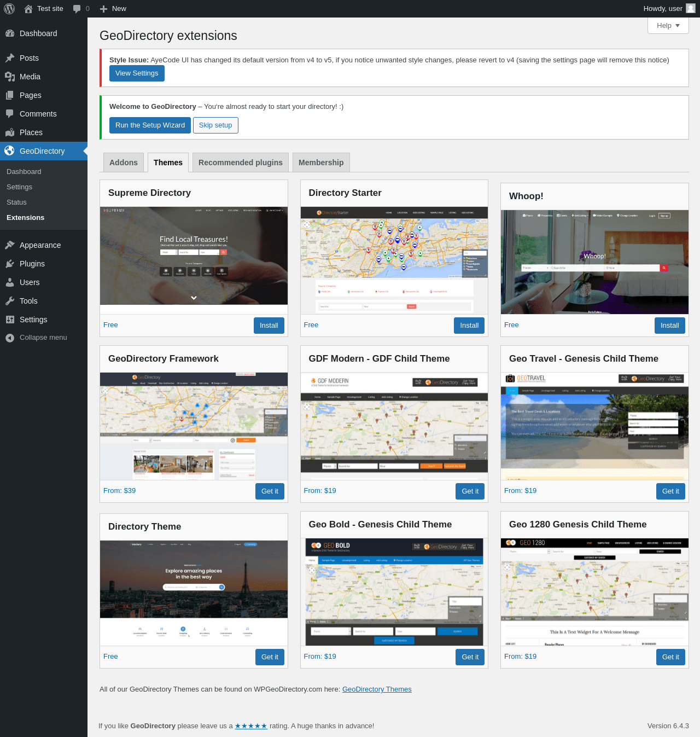
Task: Click the Version 6.4.3 text
Action: coord(668,726)
